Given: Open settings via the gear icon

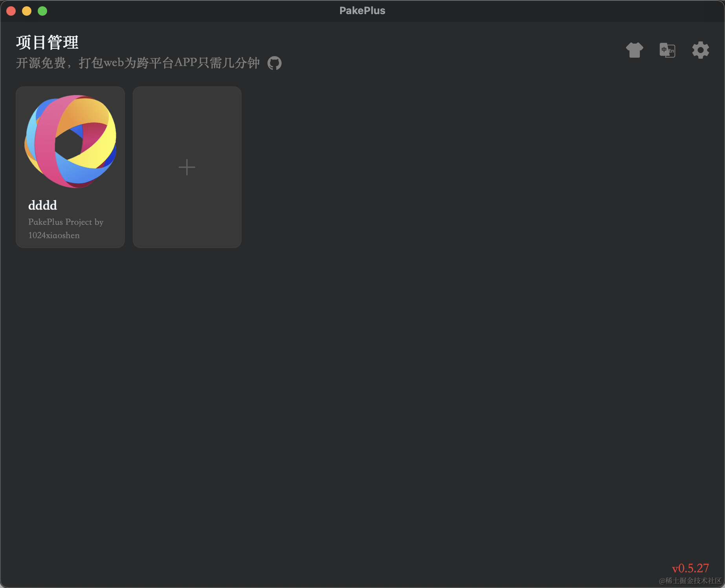Looking at the screenshot, I should pyautogui.click(x=700, y=50).
